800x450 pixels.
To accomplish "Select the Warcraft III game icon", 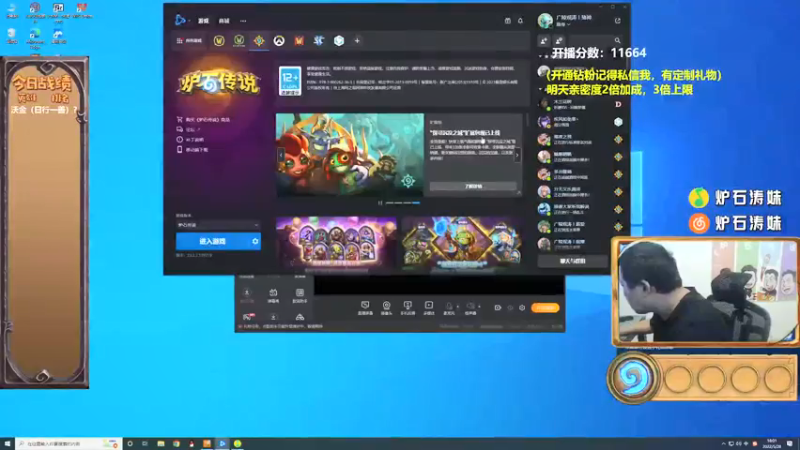I will (x=299, y=41).
